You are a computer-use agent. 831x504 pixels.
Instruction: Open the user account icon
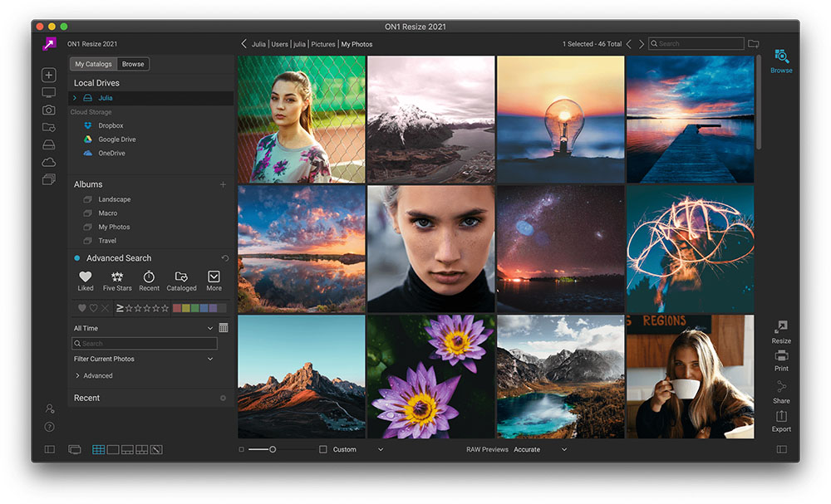49,409
